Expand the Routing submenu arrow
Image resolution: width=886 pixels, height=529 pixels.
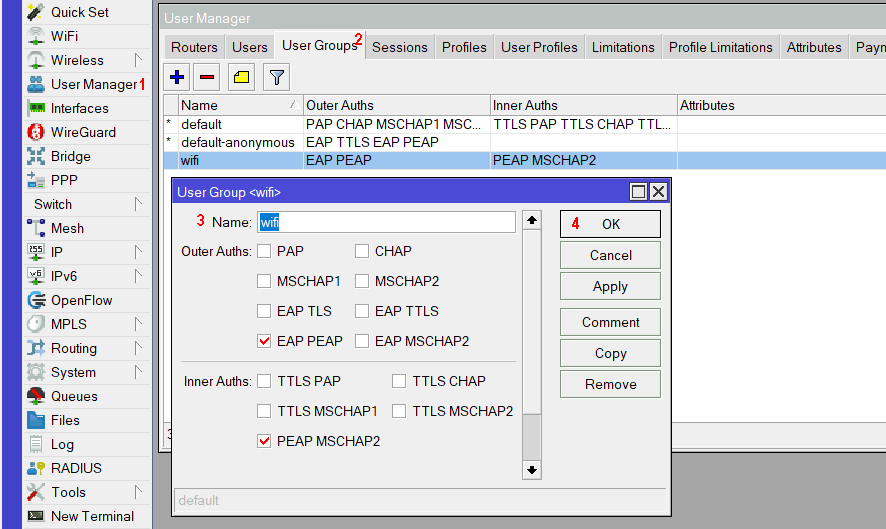coord(138,348)
